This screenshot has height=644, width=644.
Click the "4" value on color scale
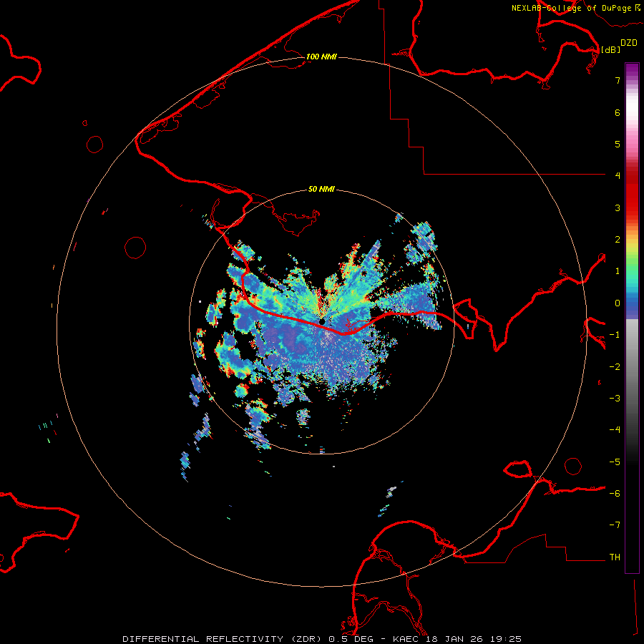coord(618,176)
